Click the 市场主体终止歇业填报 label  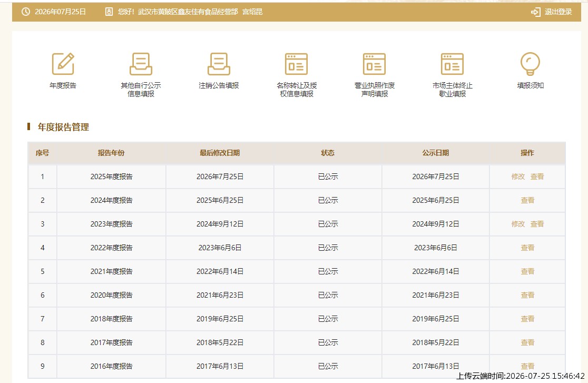click(452, 90)
